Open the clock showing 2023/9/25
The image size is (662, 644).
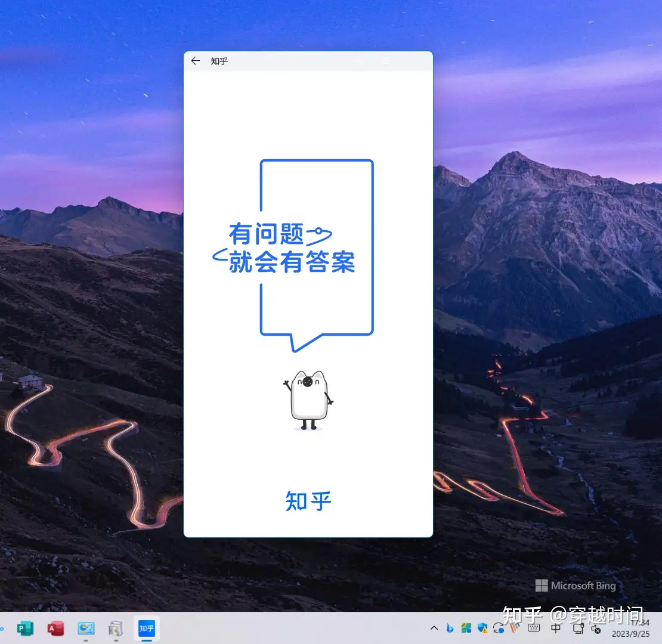pyautogui.click(x=631, y=628)
